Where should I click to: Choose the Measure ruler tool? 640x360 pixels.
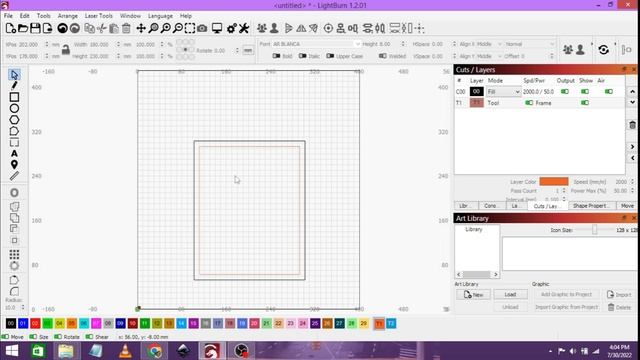[x=14, y=176]
